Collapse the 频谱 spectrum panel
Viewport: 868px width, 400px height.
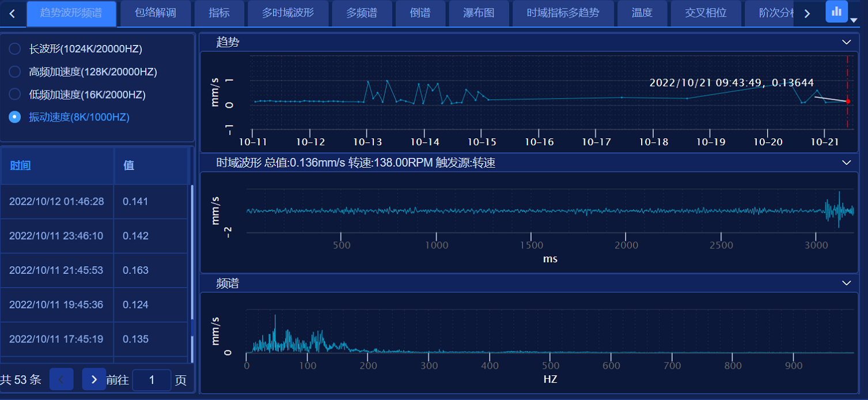click(x=846, y=283)
